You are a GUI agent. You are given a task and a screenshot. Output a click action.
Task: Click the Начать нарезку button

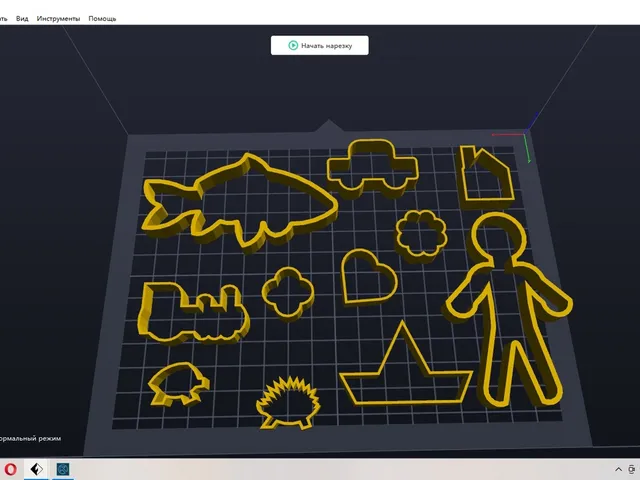[x=320, y=45]
